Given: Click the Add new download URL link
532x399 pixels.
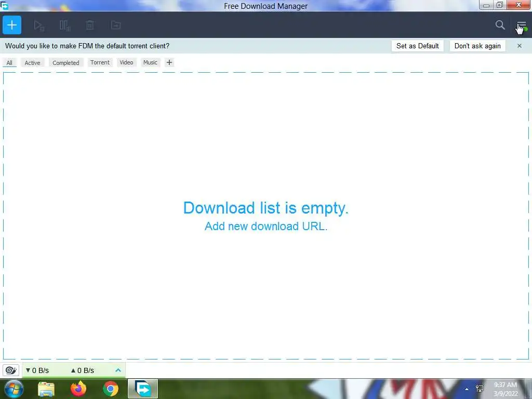Looking at the screenshot, I should point(266,227).
